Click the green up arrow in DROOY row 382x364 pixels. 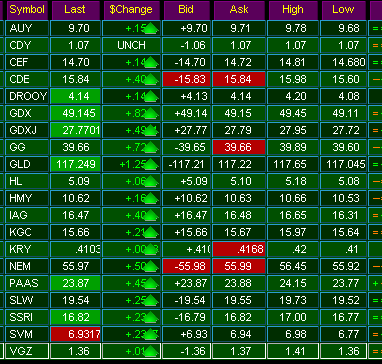[151, 96]
